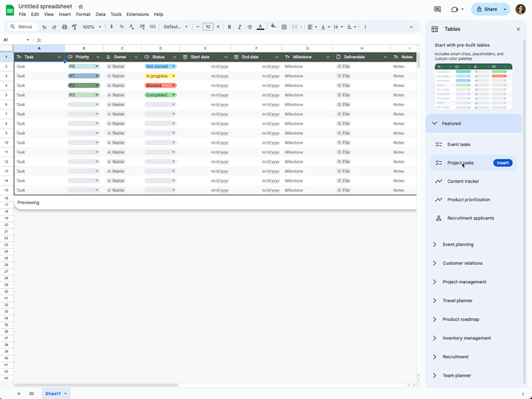Screen dimensions: 532x399
Task: Select the Product prioritization template
Action: tap(473, 199)
